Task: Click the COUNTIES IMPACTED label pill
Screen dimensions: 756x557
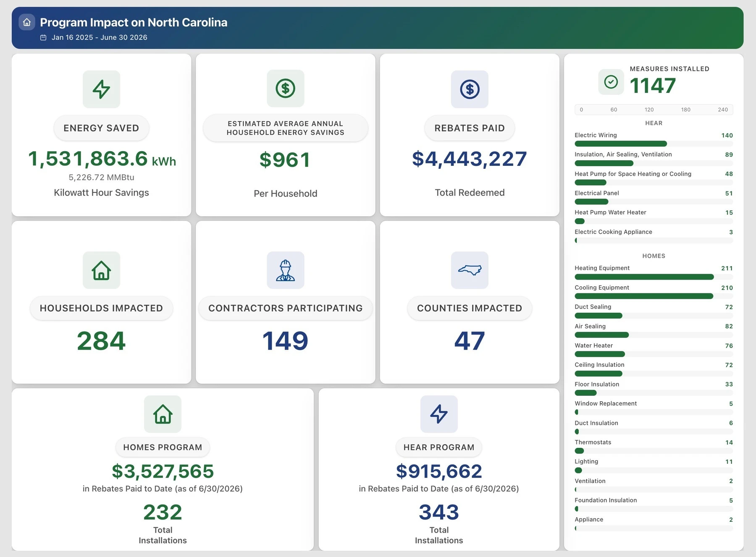Action: pos(470,308)
